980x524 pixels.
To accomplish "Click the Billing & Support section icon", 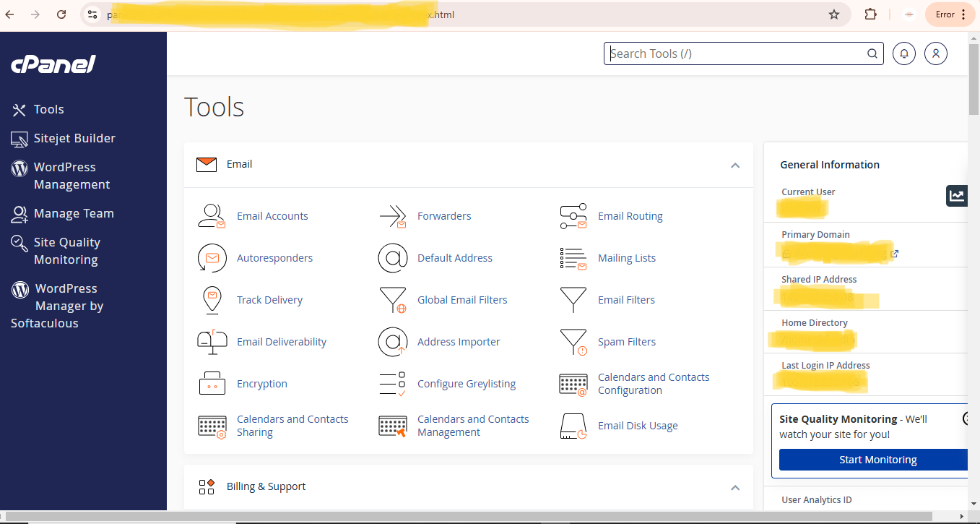I will click(x=207, y=486).
